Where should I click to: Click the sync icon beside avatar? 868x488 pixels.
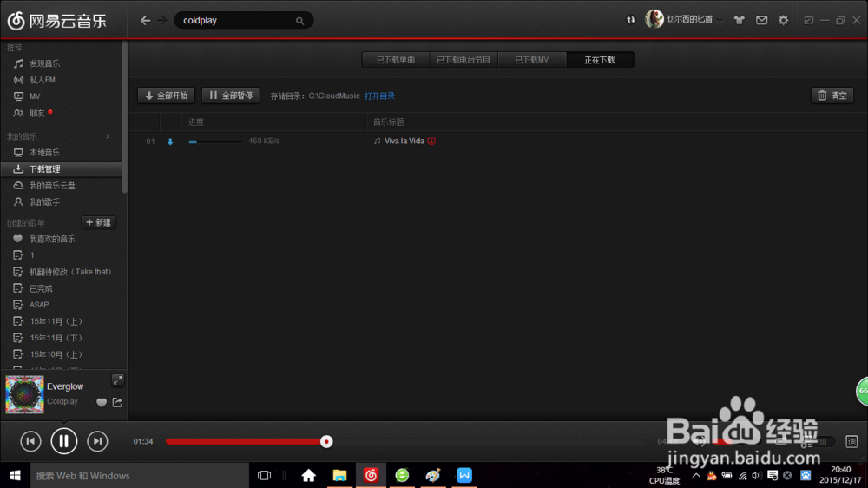[630, 20]
